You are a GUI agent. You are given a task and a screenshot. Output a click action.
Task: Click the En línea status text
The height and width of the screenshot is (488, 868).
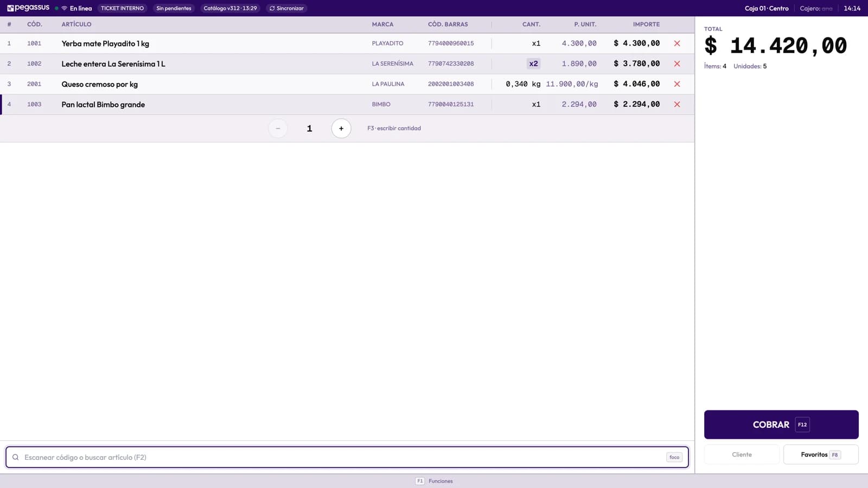[81, 8]
